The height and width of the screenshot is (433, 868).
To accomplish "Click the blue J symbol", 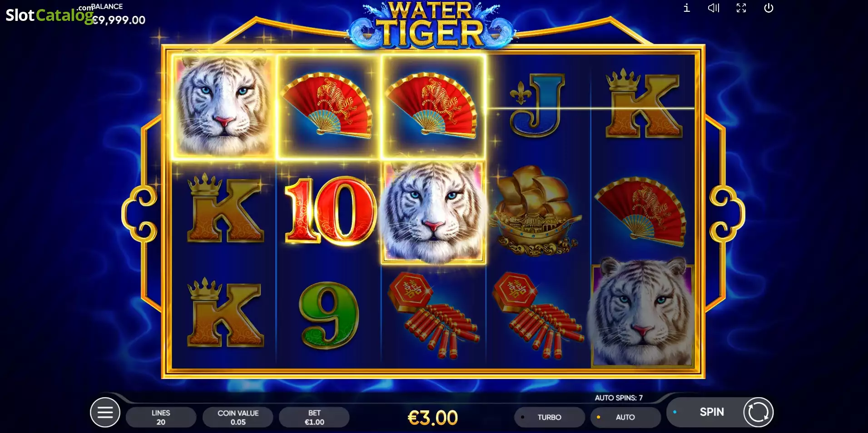I will point(537,106).
